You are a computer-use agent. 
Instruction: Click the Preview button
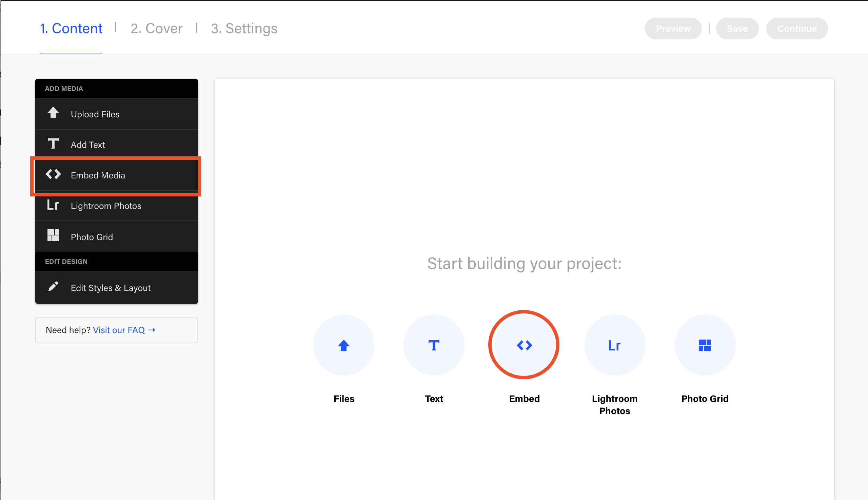[672, 28]
